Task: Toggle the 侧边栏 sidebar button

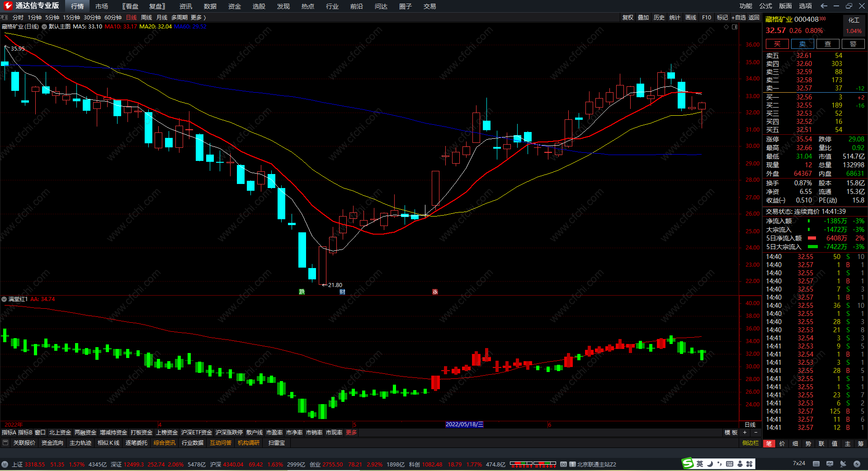Action: tap(750, 443)
